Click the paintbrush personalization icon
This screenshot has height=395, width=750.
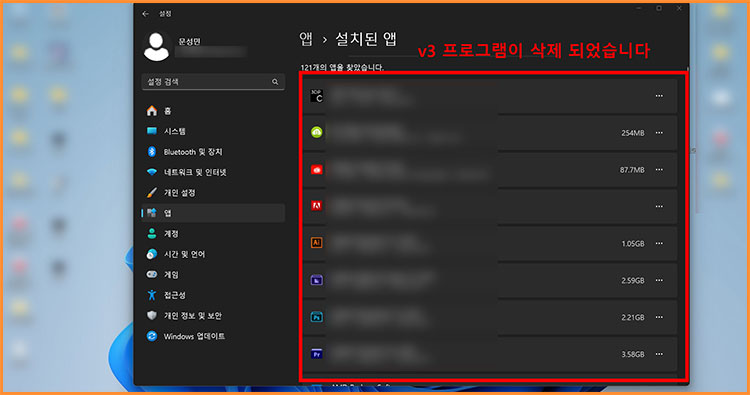point(152,193)
